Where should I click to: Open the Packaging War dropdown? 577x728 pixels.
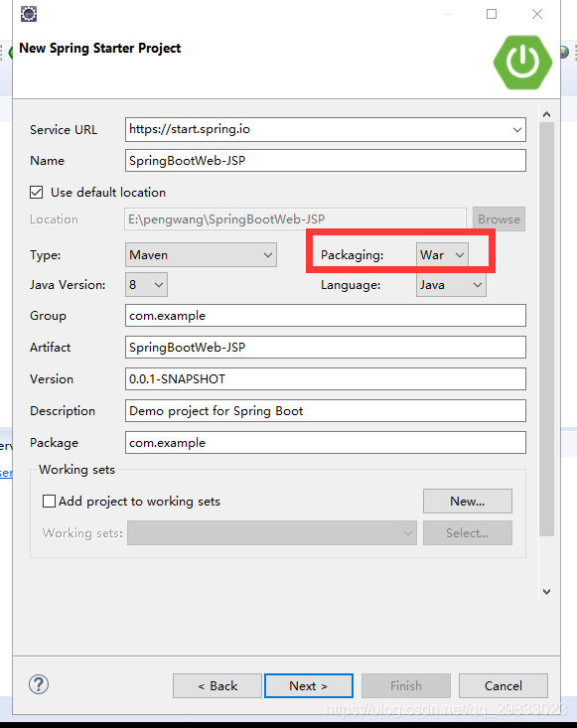[x=442, y=255]
